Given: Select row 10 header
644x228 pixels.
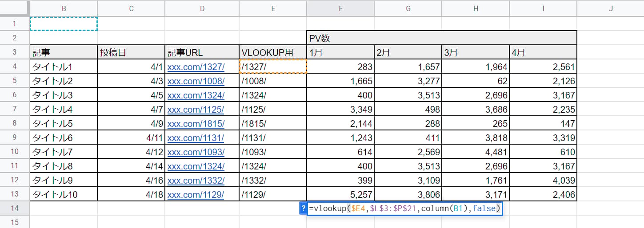Looking at the screenshot, I should [x=15, y=151].
